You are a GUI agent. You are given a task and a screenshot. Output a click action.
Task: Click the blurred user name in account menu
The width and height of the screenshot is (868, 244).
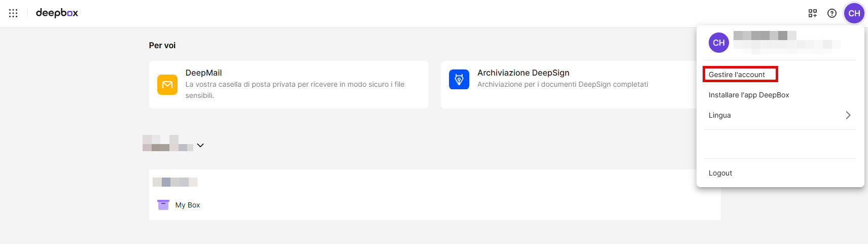click(x=765, y=36)
